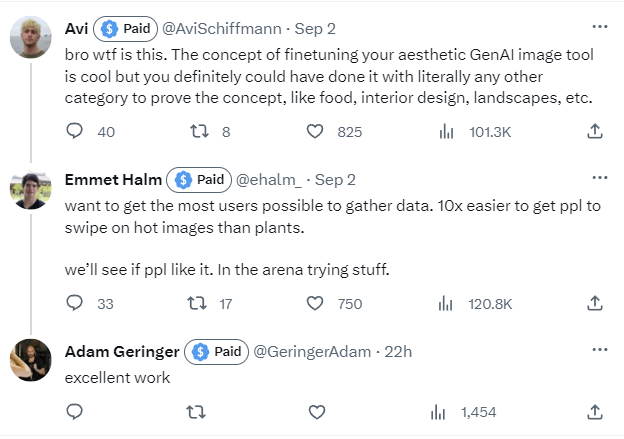624x439 pixels.
Task: Share Emmet Halm's tweet
Action: [594, 303]
